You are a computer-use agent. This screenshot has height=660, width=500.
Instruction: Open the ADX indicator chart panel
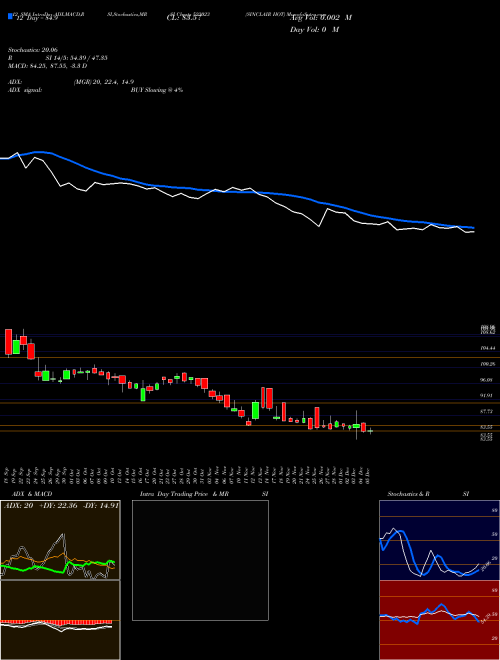point(60,540)
